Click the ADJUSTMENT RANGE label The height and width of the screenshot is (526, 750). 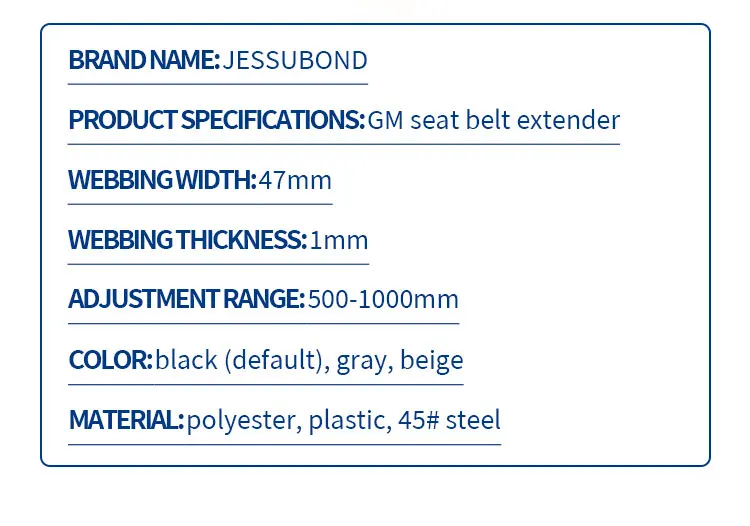pos(187,299)
